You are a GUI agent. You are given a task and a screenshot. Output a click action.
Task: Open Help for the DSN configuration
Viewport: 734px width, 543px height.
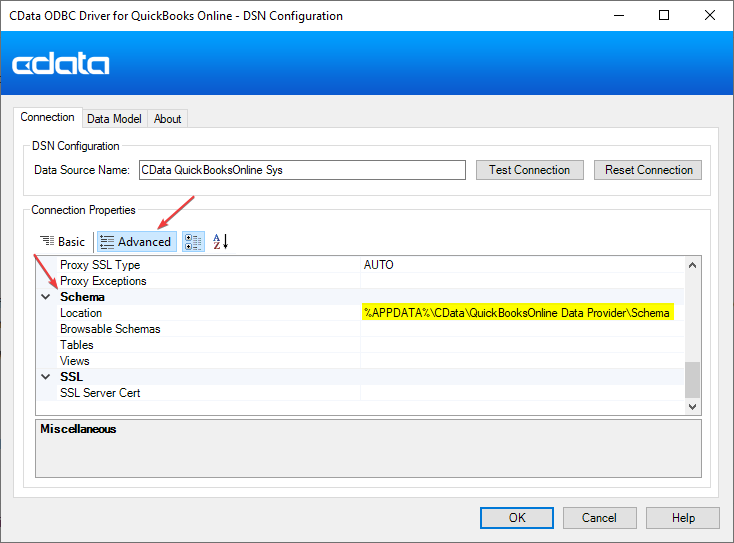[683, 518]
